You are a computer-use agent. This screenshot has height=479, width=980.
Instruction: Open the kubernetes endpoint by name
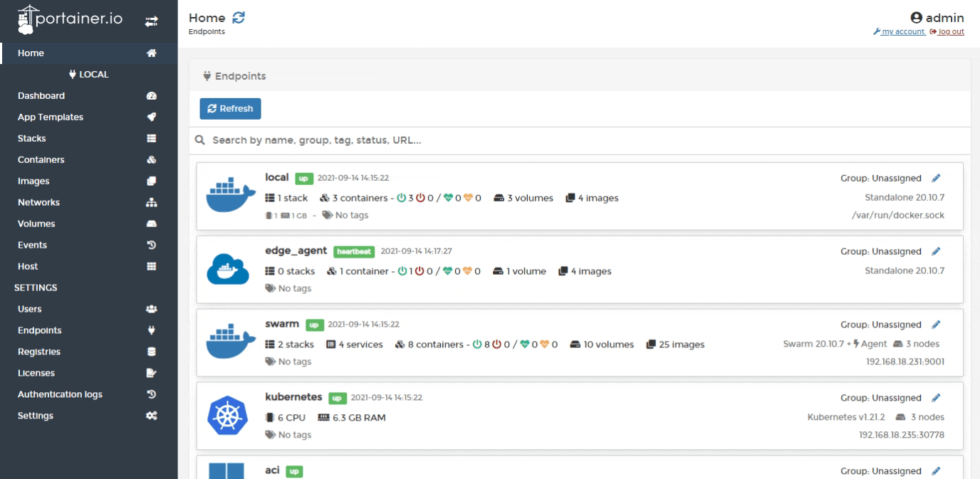tap(293, 396)
